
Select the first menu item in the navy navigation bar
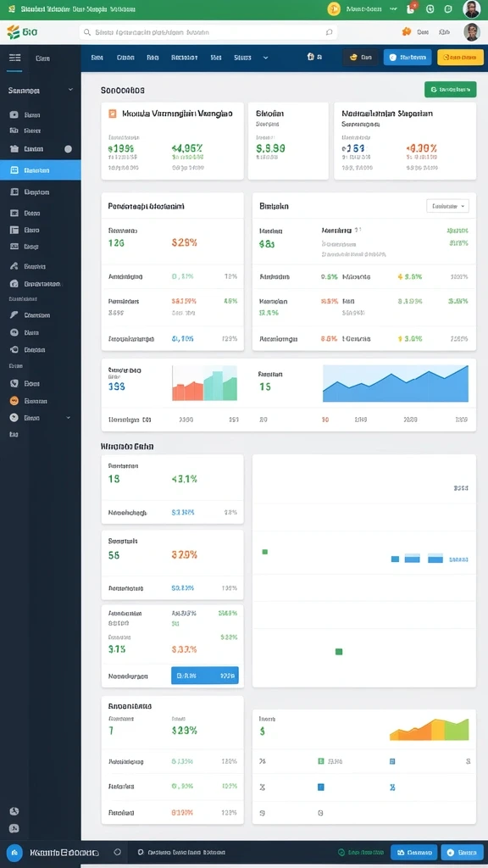click(x=97, y=58)
